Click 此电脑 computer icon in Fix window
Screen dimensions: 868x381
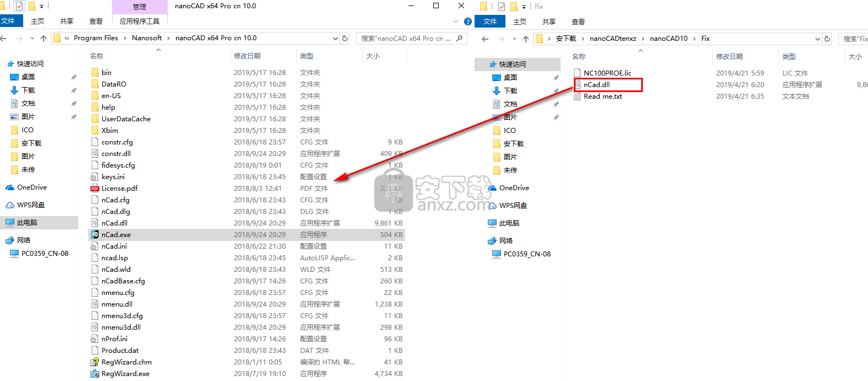coord(492,223)
